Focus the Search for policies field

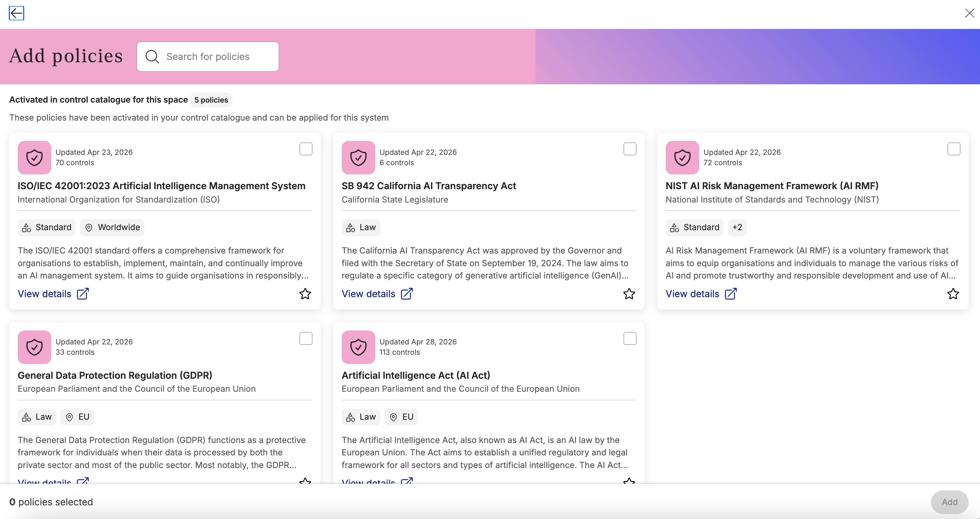click(208, 57)
